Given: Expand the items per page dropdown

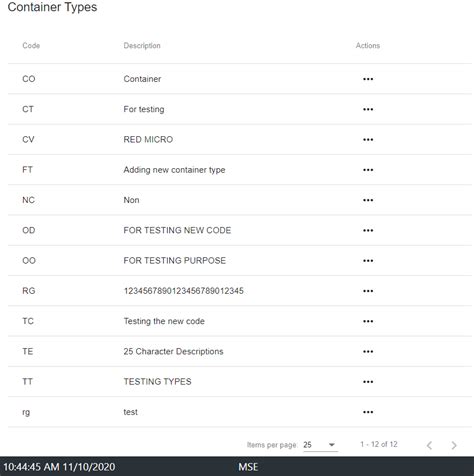Looking at the screenshot, I should 320,445.
